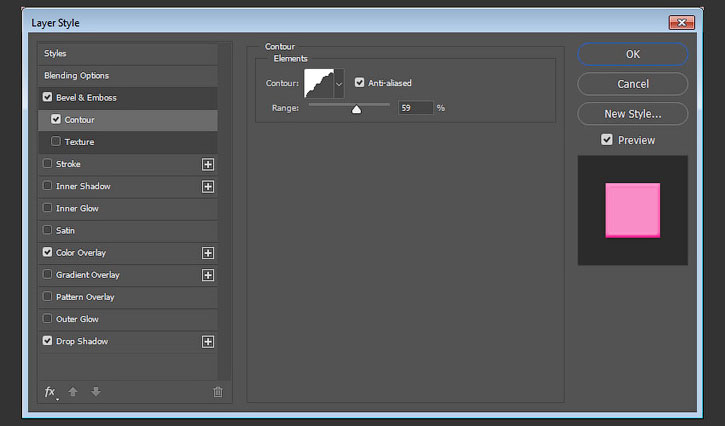Uncheck the Bevel & Emboss effect

48,98
